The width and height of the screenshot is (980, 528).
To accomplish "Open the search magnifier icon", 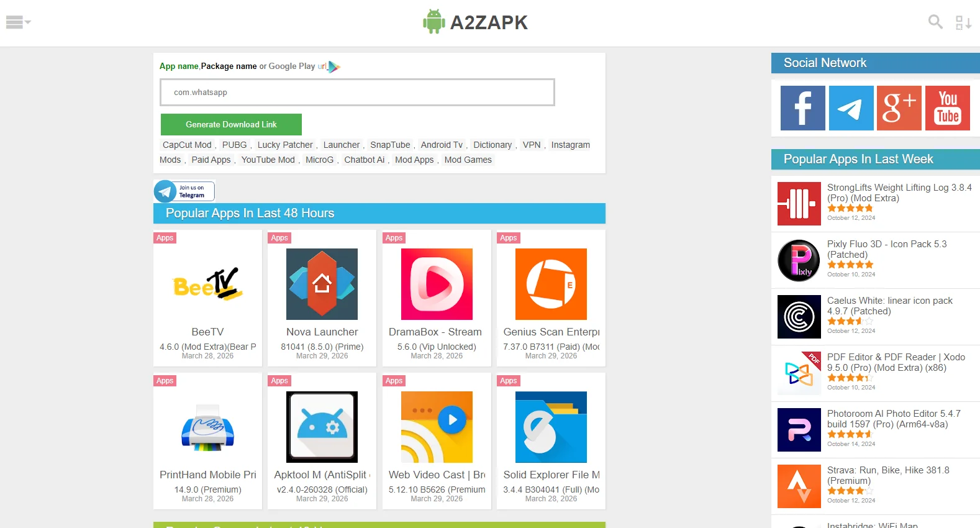I will [x=935, y=22].
